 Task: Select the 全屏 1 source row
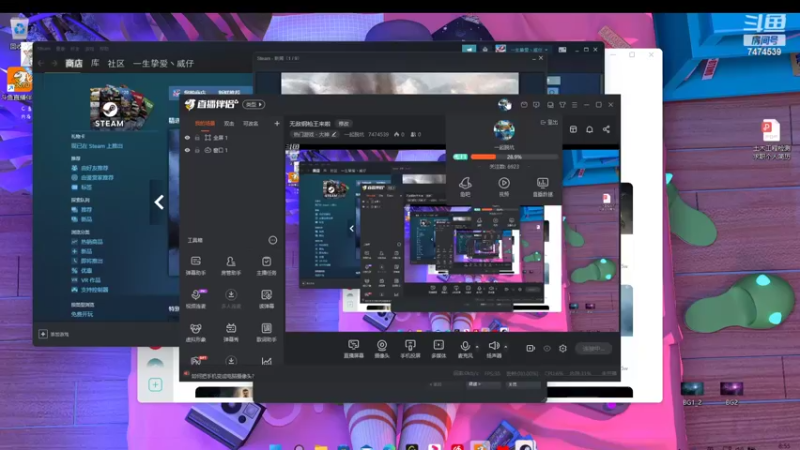tap(232, 138)
